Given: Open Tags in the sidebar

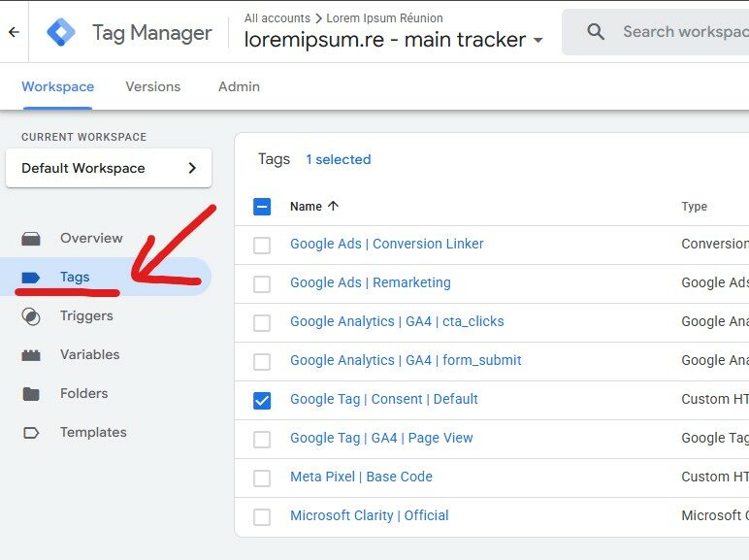Looking at the screenshot, I should (75, 277).
